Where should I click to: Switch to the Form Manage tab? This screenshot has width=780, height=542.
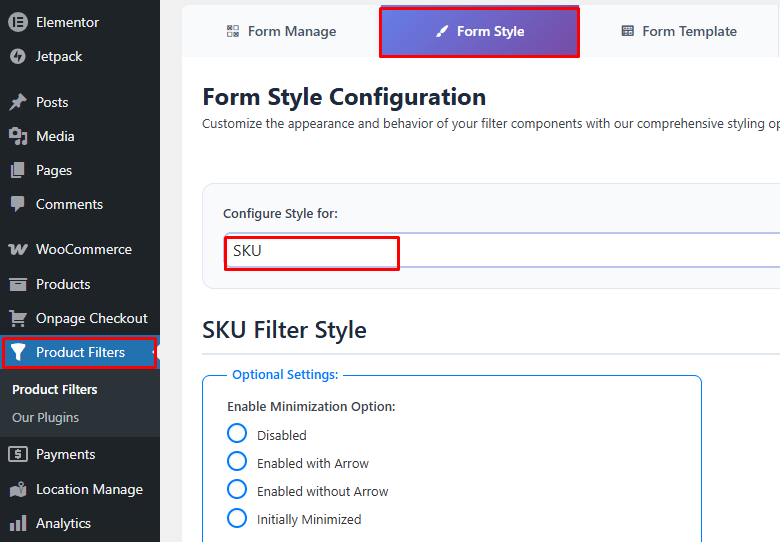(281, 31)
